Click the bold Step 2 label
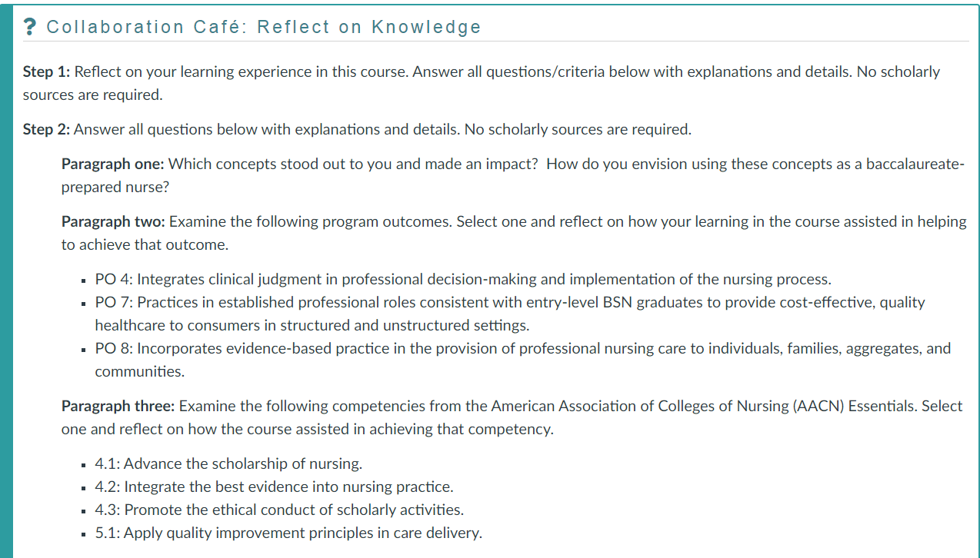Screen dimensions: 980x558 click(46, 129)
